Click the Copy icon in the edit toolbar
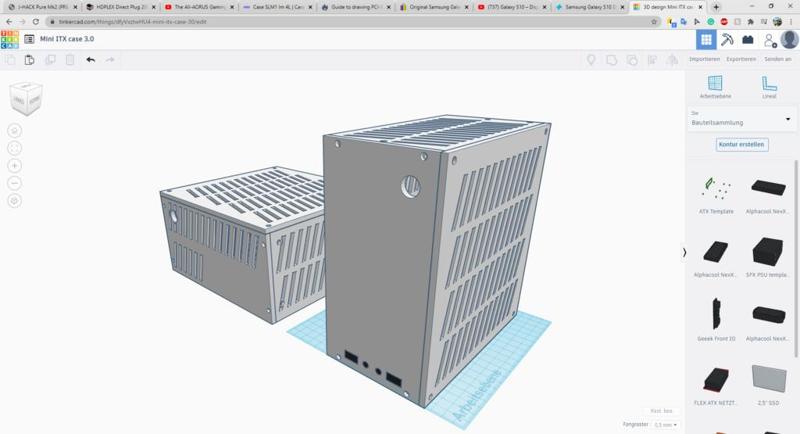Screen dimensions: 800x434 click(x=10, y=60)
